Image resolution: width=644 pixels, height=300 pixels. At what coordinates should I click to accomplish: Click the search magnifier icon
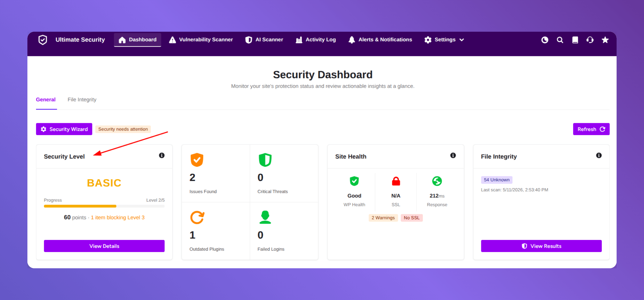coord(560,40)
